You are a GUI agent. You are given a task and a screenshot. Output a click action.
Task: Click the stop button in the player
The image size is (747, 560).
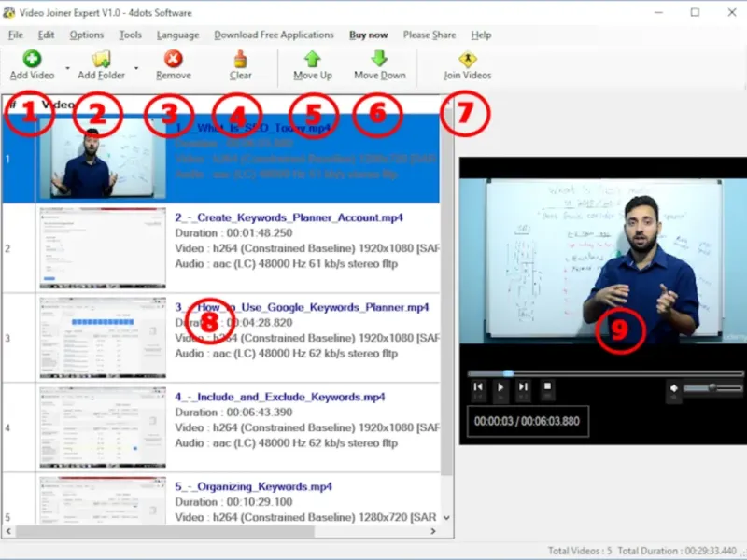547,386
